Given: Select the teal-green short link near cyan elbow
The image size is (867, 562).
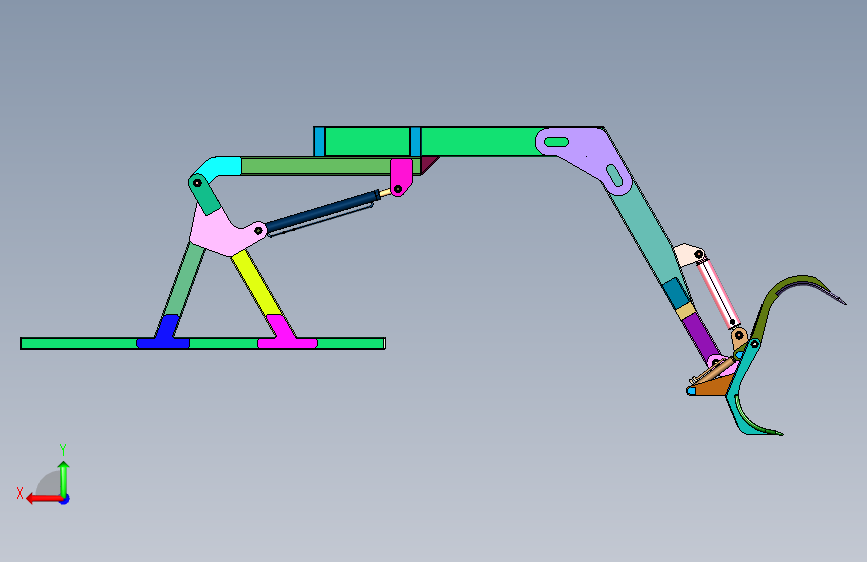Looking at the screenshot, I should pyautogui.click(x=205, y=195).
